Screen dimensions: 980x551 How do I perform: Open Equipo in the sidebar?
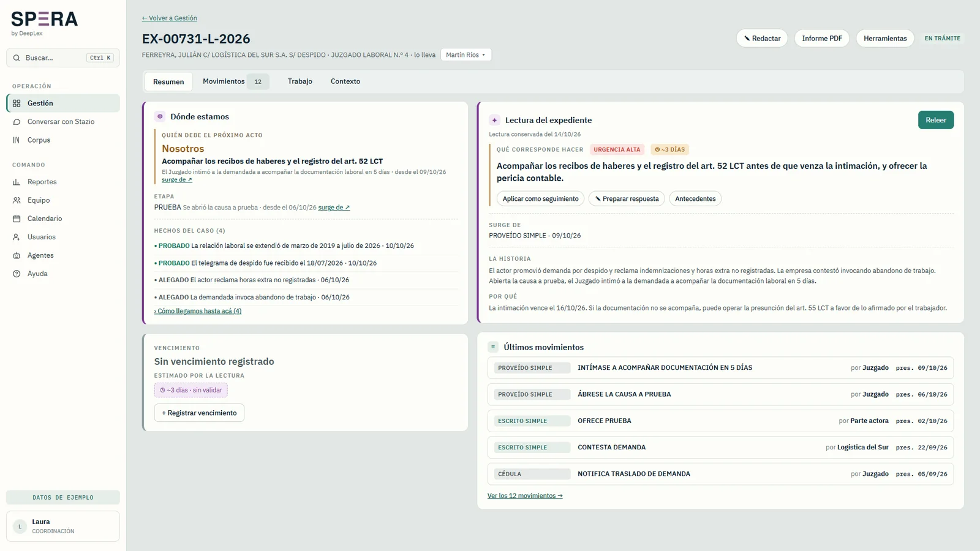(63, 200)
